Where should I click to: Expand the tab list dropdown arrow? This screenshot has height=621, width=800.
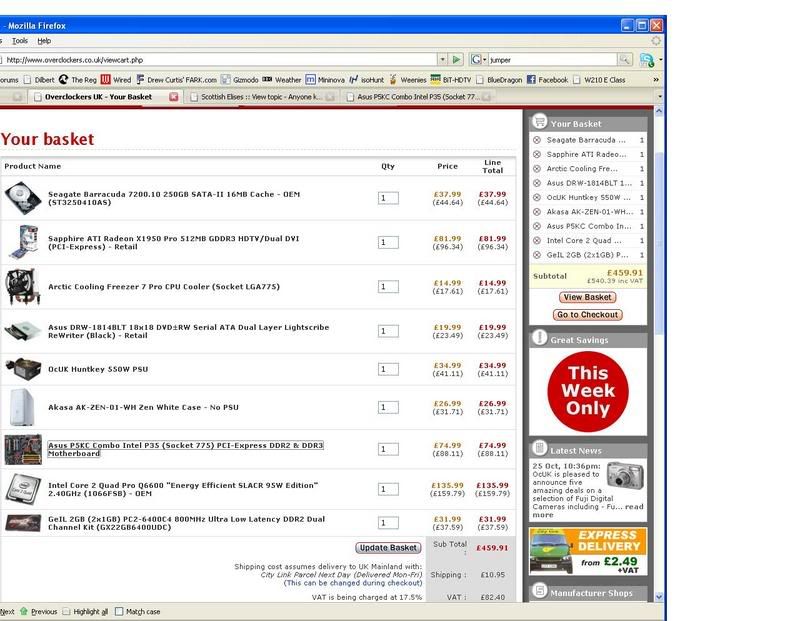[658, 97]
